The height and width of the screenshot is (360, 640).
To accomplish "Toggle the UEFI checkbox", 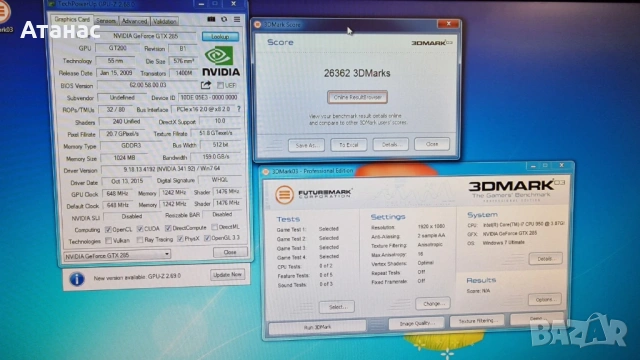I will point(220,85).
